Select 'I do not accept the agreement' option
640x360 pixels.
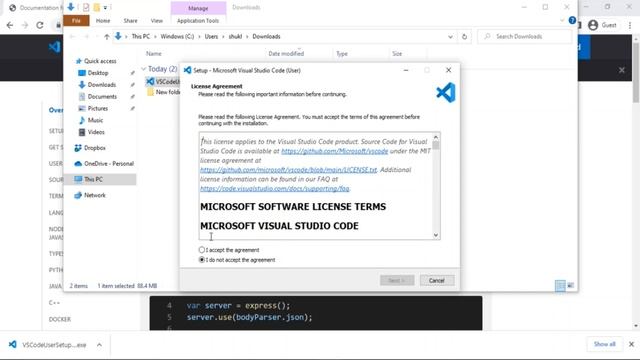click(x=202, y=260)
